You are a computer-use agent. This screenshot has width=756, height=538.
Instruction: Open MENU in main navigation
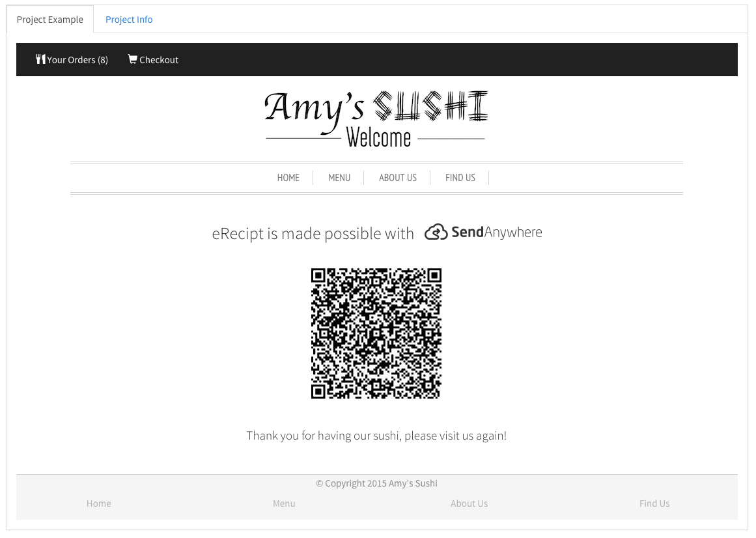pos(339,178)
